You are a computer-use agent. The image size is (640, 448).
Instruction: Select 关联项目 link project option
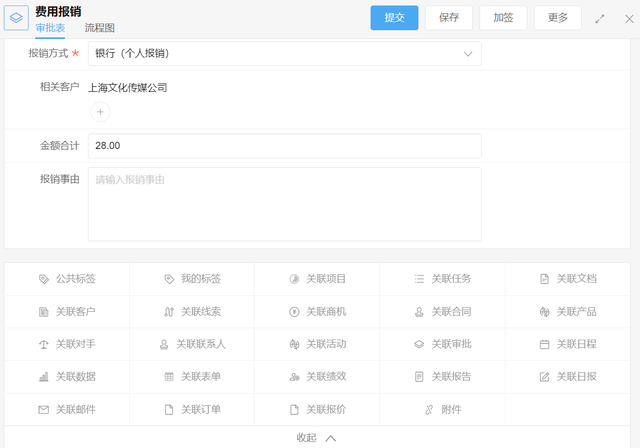tap(317, 279)
